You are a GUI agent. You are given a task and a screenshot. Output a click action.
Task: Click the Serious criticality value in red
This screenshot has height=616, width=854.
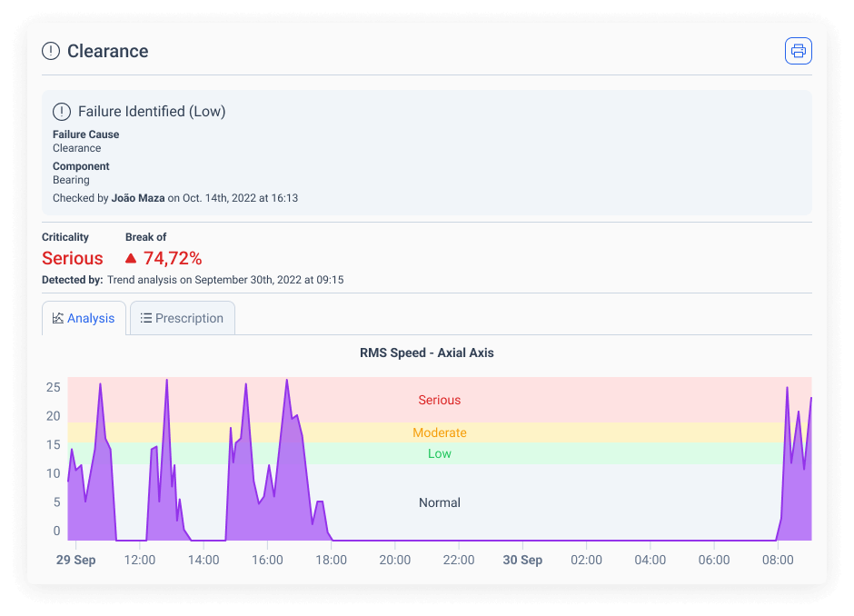pyautogui.click(x=73, y=258)
